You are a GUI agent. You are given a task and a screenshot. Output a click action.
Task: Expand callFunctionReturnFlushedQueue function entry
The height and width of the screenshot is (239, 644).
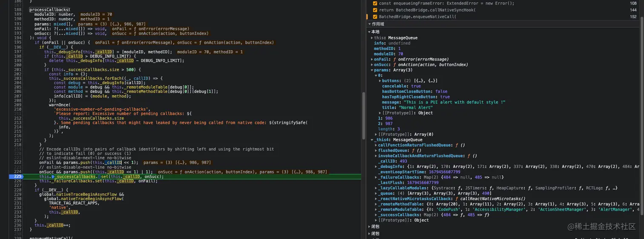376,145
